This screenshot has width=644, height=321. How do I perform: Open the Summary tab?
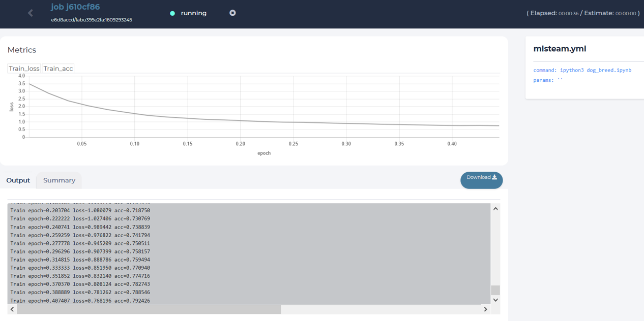coord(59,180)
